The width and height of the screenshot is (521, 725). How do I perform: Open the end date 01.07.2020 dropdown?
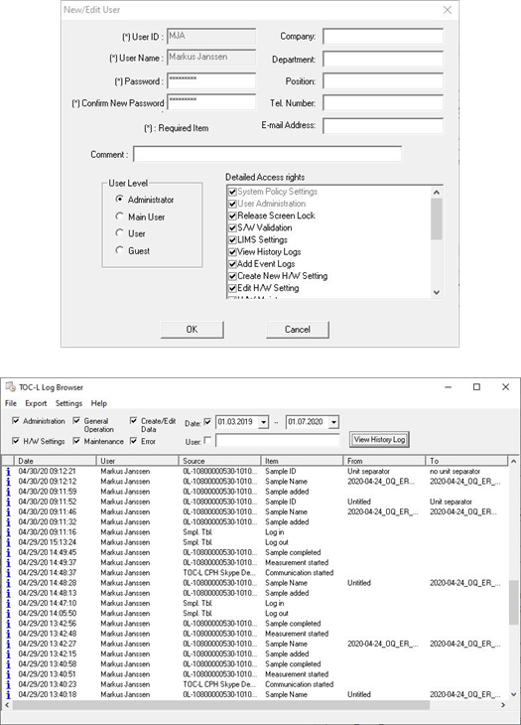[x=334, y=422]
